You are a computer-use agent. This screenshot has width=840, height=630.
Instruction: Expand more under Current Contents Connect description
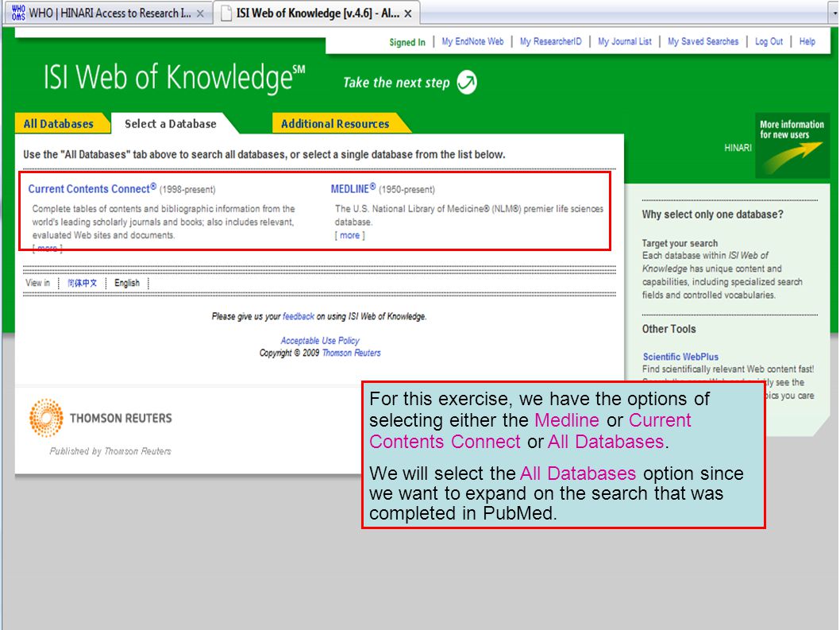click(x=47, y=248)
